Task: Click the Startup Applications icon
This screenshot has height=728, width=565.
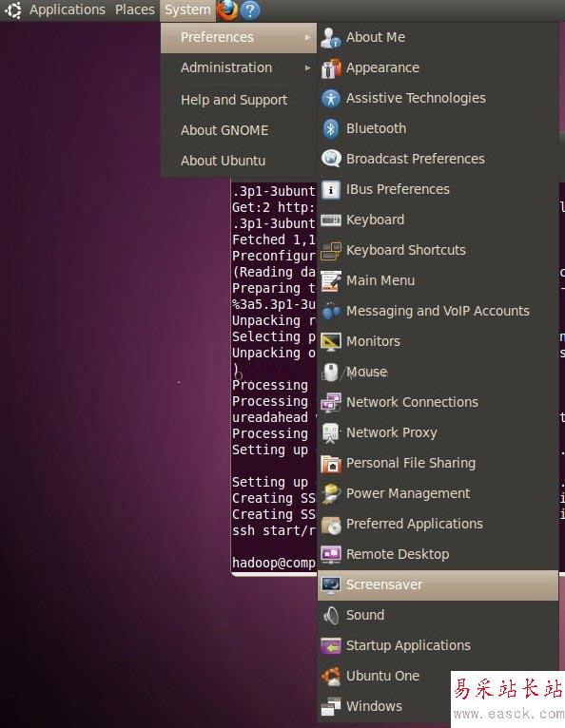Action: tap(331, 646)
